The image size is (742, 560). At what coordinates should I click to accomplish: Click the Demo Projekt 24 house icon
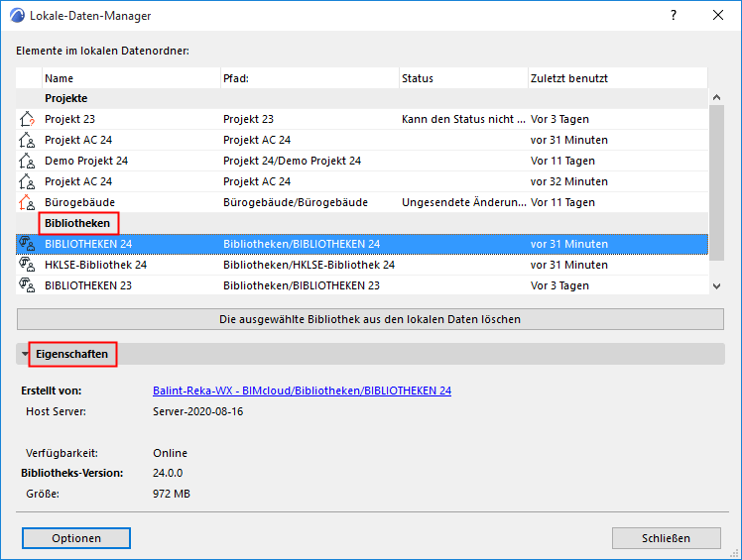coord(26,161)
